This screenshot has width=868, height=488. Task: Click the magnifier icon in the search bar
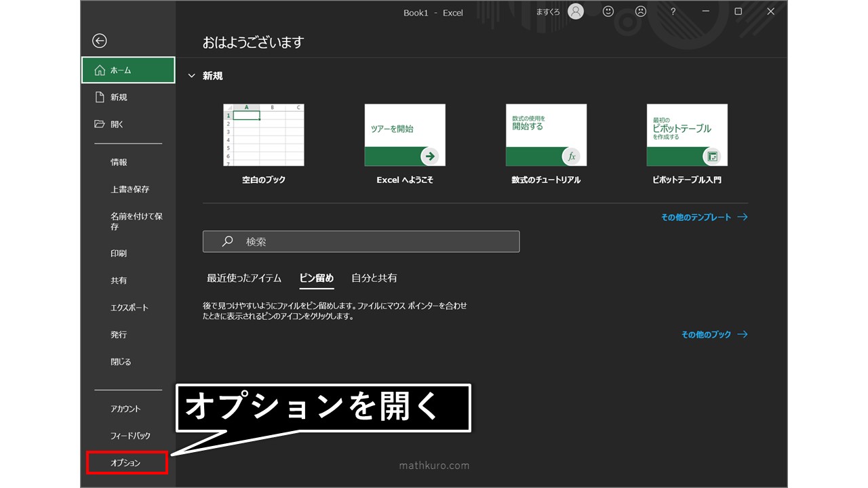click(x=226, y=241)
